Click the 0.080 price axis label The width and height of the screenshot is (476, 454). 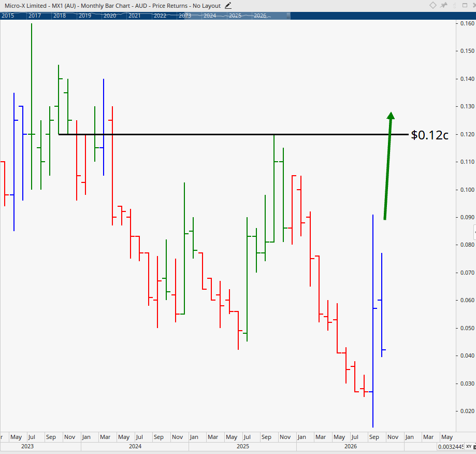[x=467, y=245]
